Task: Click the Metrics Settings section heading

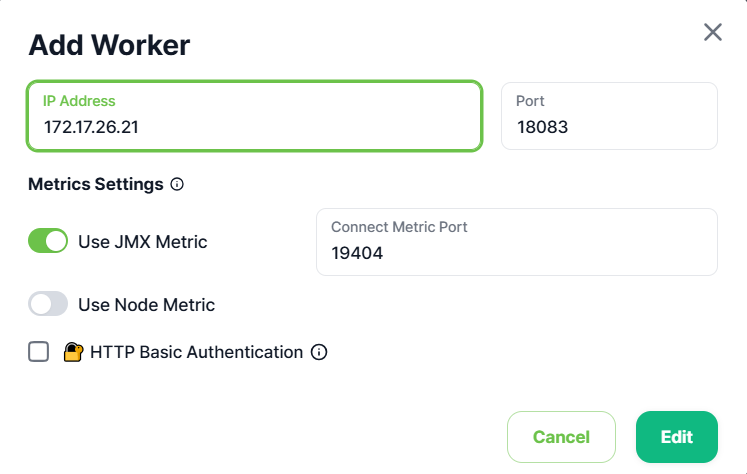Action: (96, 184)
